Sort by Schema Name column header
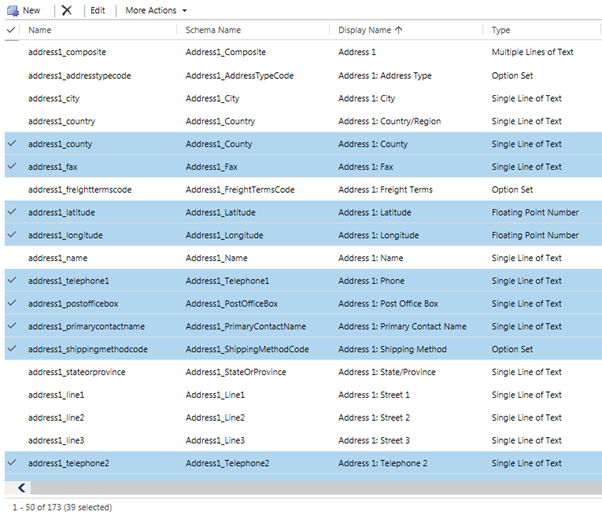 click(x=213, y=31)
